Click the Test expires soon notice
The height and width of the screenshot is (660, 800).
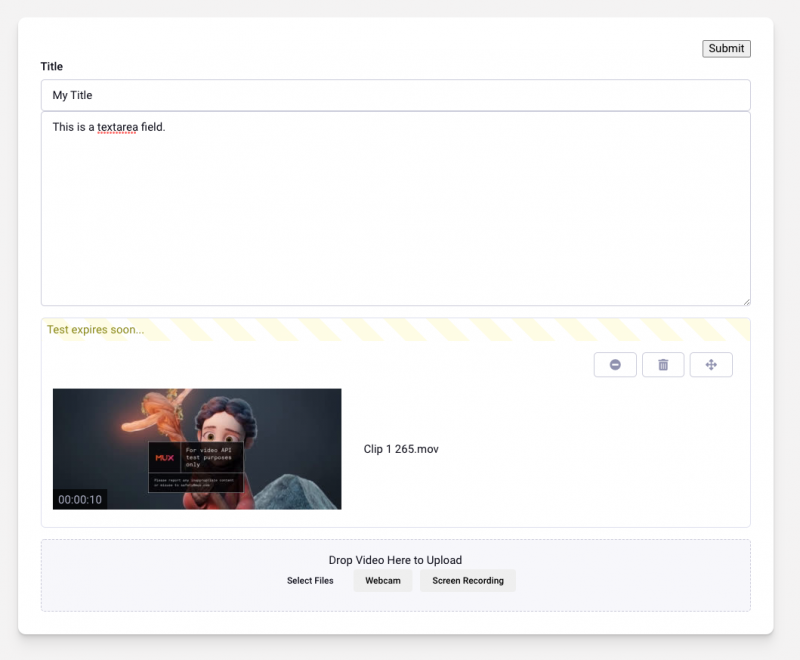pos(95,329)
